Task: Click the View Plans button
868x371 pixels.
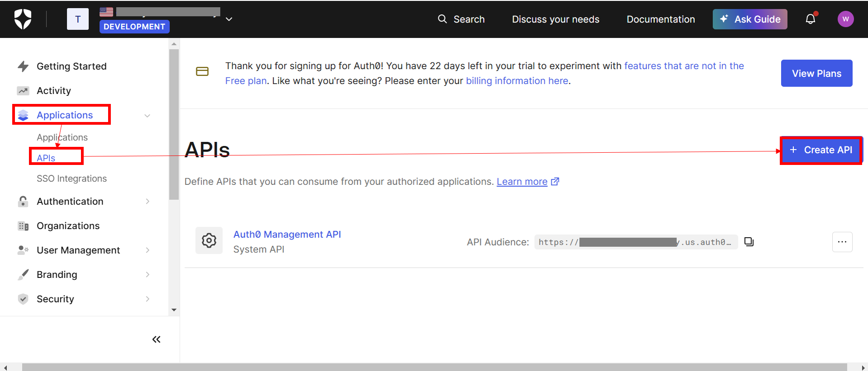Action: coord(816,73)
